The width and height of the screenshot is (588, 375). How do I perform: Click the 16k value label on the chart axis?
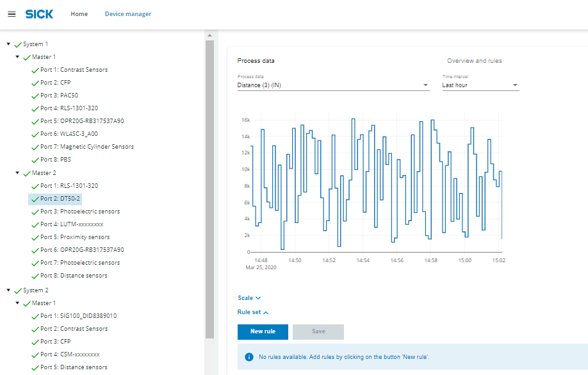coord(245,120)
